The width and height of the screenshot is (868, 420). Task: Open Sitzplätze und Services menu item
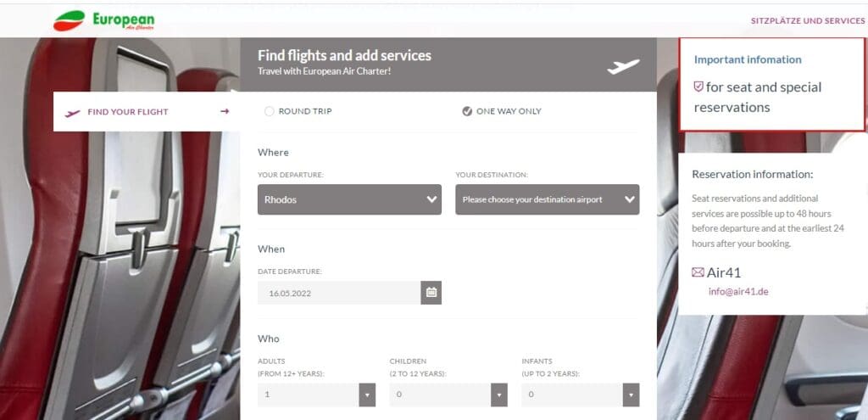807,20
